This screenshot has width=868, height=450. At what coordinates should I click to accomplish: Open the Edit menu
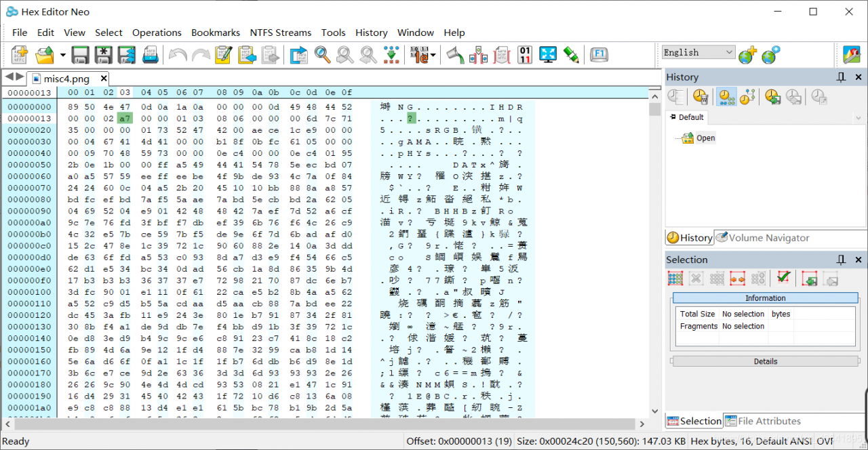click(x=45, y=33)
